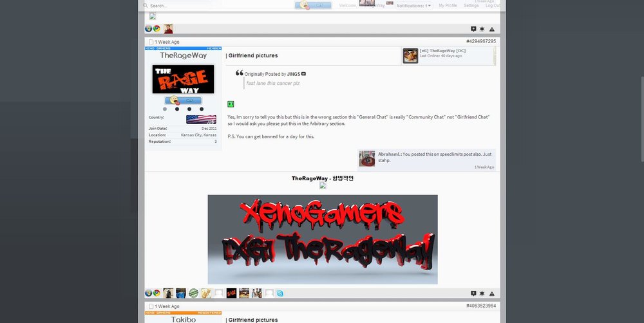Click the warning triangle icon below TheRageWay's signature

pos(491,293)
